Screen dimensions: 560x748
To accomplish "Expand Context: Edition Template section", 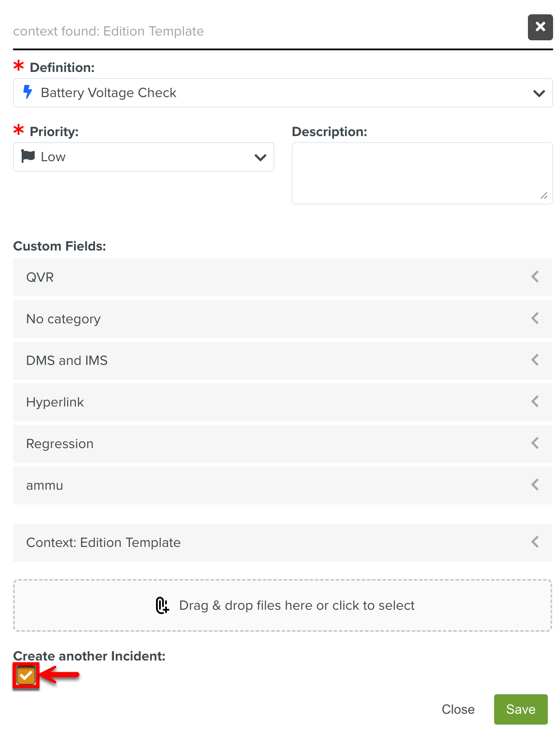I will [x=535, y=542].
